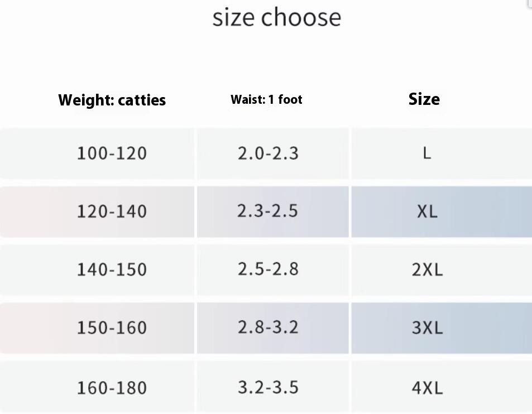The image size is (532, 414).
Task: Choose the 3XL size cell
Action: point(427,328)
